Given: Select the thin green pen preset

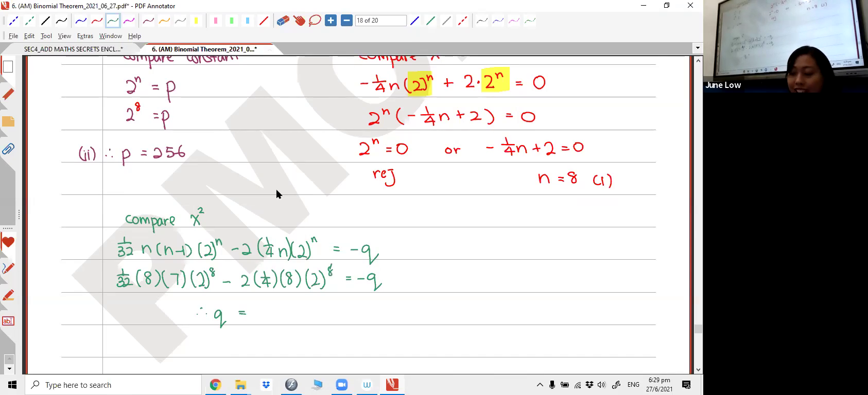Looking at the screenshot, I should click(x=530, y=21).
